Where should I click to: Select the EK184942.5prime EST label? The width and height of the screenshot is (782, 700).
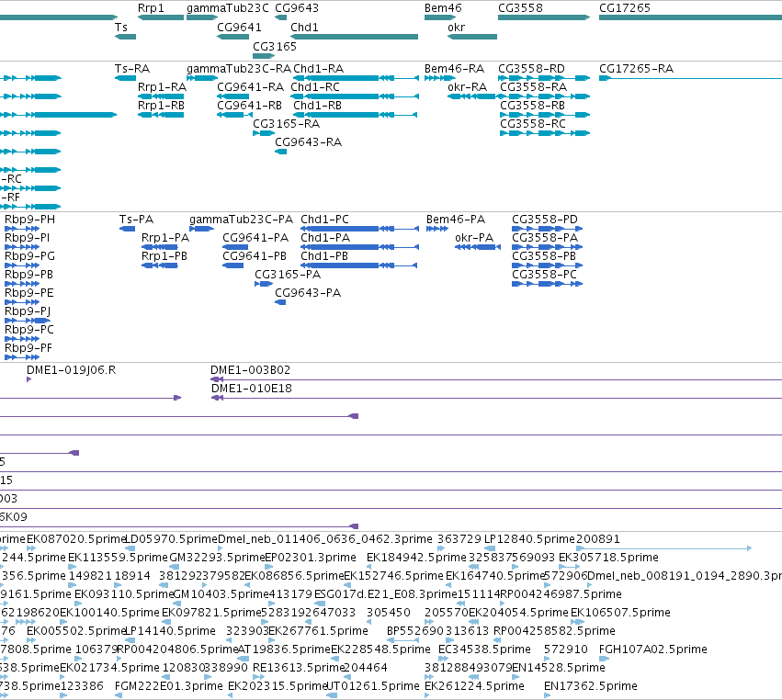click(416, 558)
